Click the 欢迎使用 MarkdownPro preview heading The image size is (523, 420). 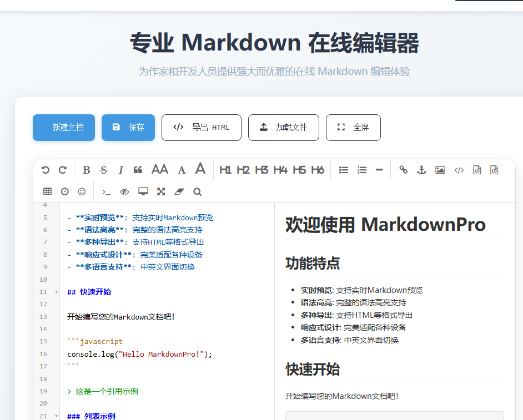[x=385, y=224]
